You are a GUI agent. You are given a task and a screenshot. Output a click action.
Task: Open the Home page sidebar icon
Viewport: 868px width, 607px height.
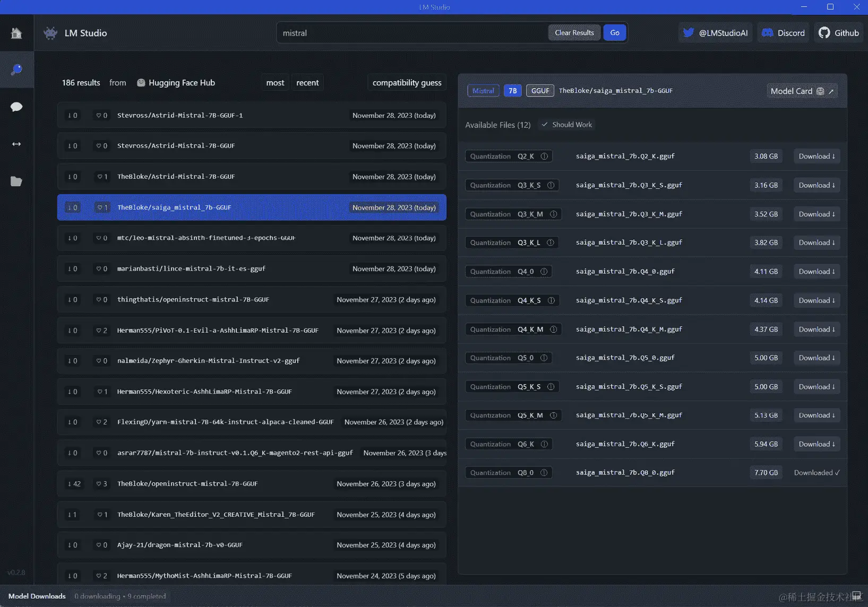coord(16,33)
